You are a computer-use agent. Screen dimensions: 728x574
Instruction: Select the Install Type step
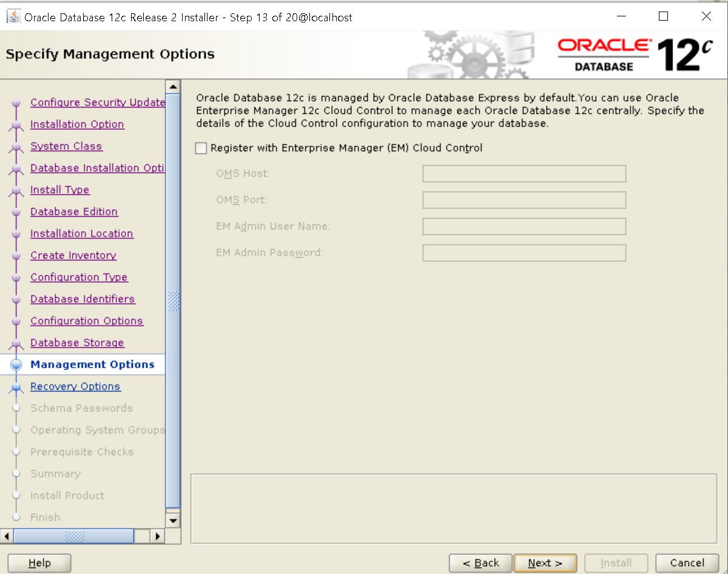point(60,190)
